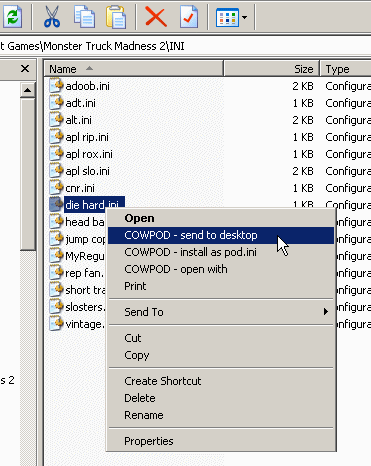Screen dimensions: 371x466
Task: Choose Create Shortcut in the context menu
Action: [x=221, y=381]
